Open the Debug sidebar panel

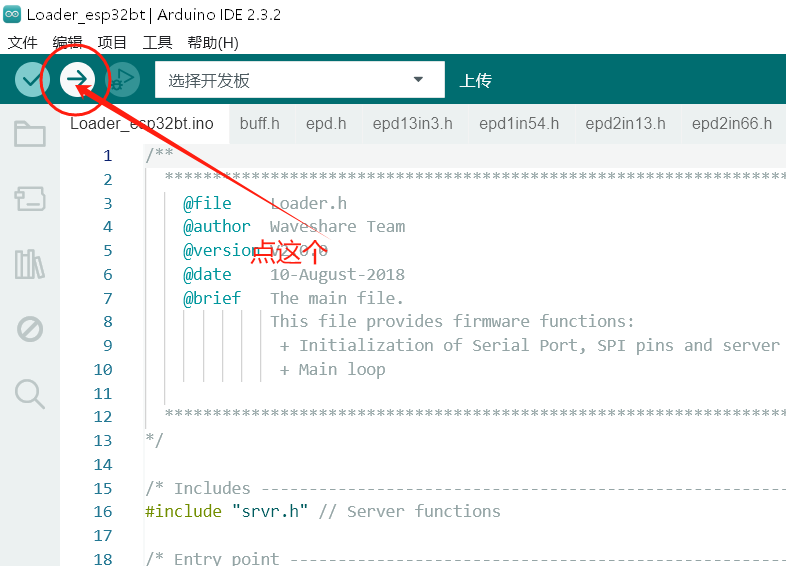click(x=30, y=329)
